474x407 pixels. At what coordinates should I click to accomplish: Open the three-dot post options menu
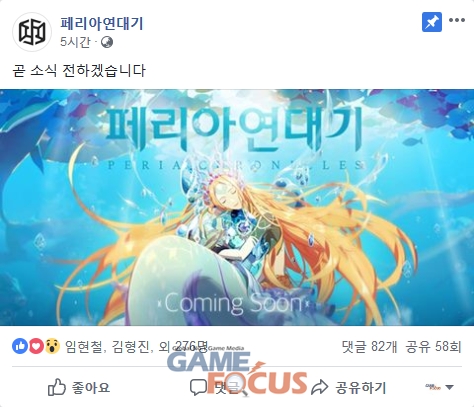coord(457,20)
